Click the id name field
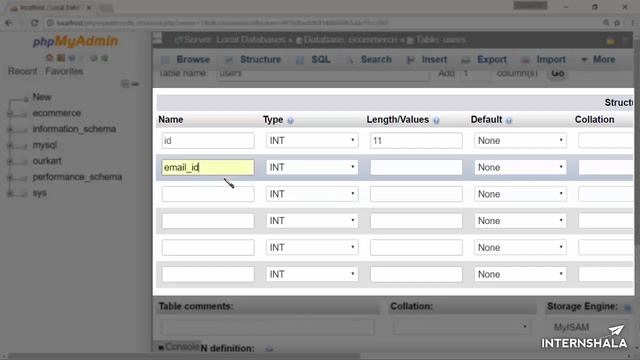Screen dimensions: 640x360 point(208,140)
